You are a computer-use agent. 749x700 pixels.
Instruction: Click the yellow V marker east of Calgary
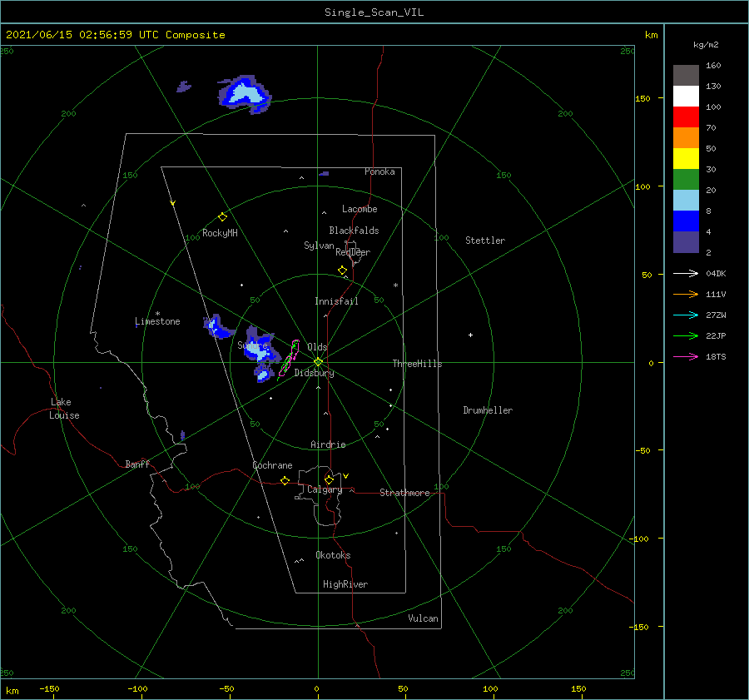(x=346, y=476)
